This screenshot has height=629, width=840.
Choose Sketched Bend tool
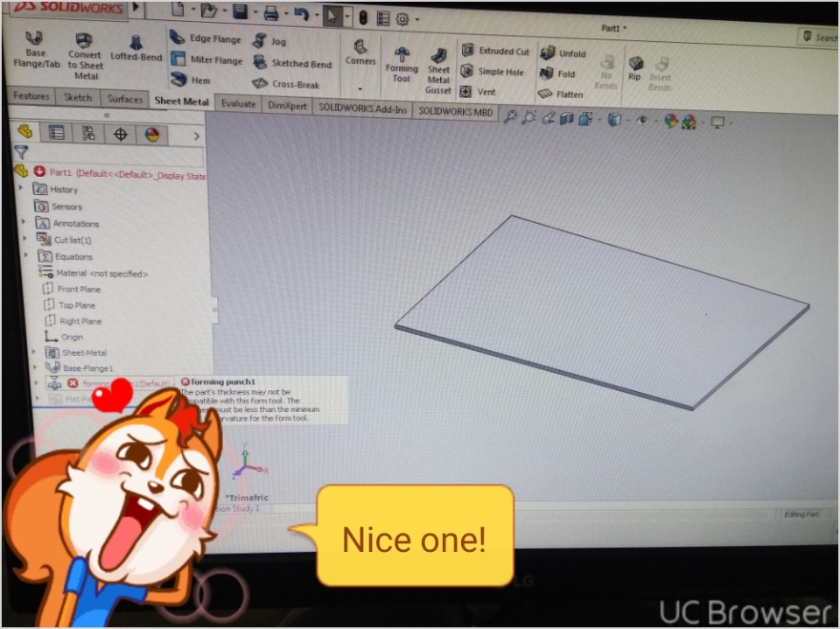coord(292,63)
